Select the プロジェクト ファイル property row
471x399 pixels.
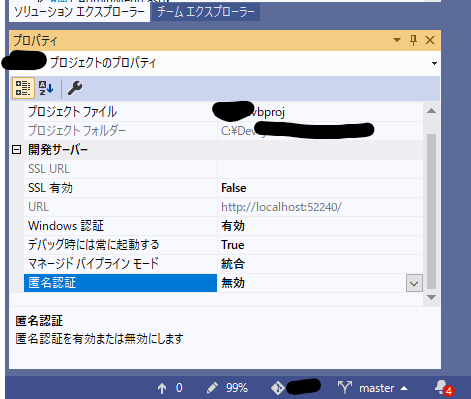click(223, 112)
